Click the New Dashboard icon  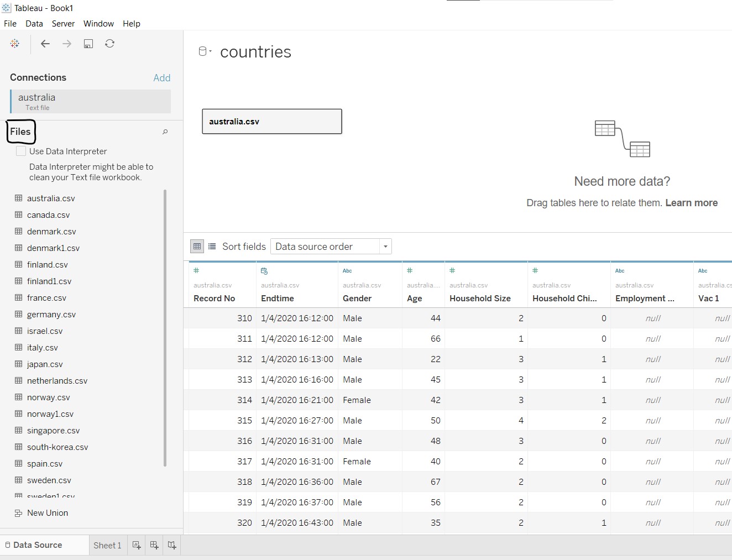click(x=154, y=545)
